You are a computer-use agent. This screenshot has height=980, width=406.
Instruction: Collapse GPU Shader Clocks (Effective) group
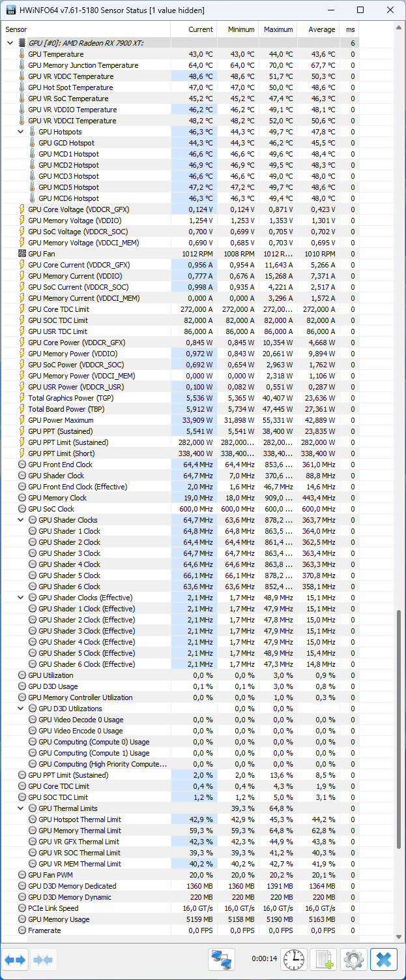21,598
